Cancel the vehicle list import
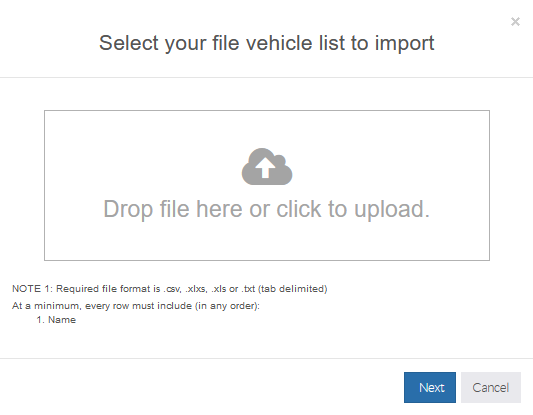Image resolution: width=533 pixels, height=415 pixels. click(x=491, y=387)
